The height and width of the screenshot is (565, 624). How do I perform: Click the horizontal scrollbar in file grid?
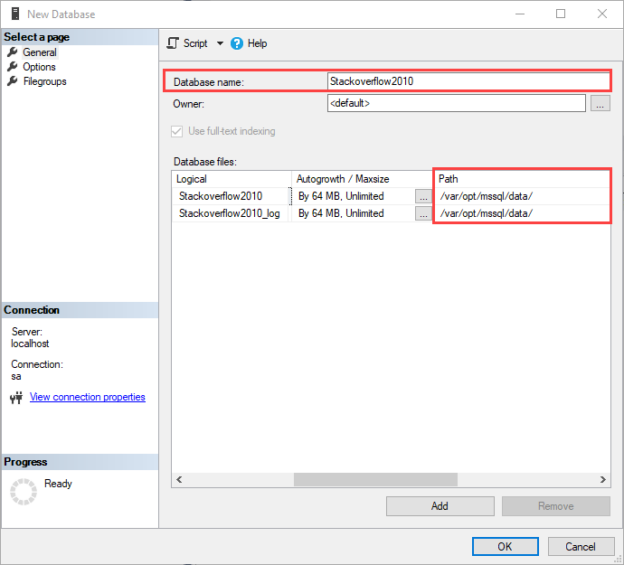tap(390, 479)
